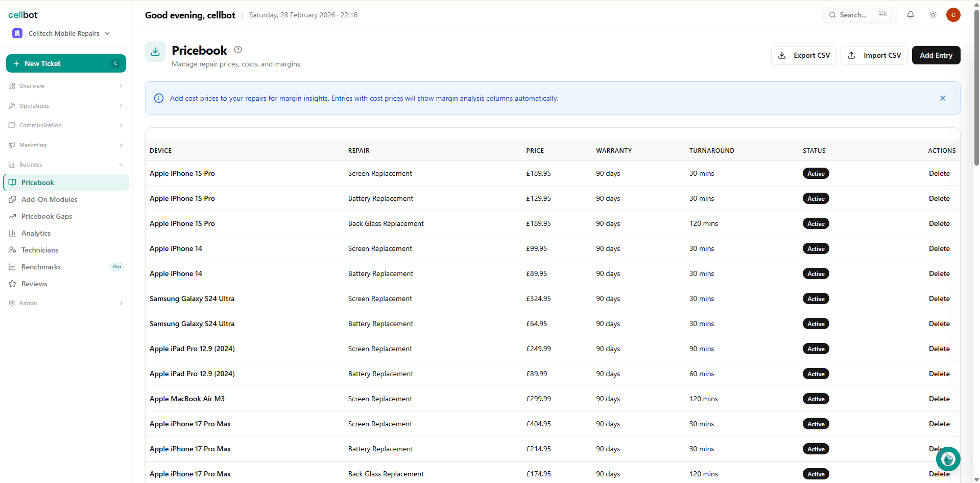This screenshot has height=483, width=980.
Task: Click the cellbot logo
Action: tap(23, 15)
